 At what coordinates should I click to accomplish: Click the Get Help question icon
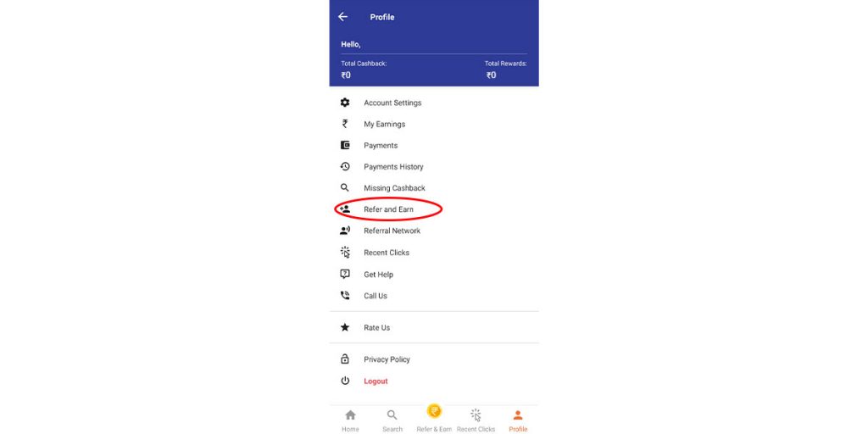(345, 275)
